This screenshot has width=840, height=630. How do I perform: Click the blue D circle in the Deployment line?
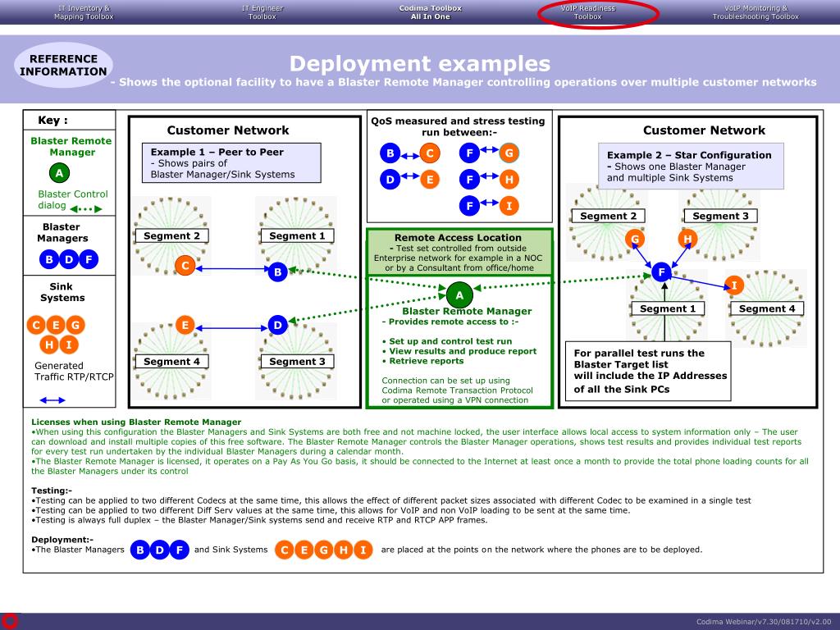pyautogui.click(x=160, y=550)
